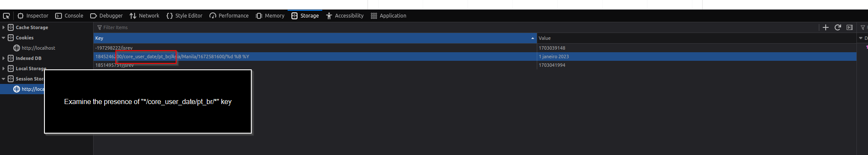Viewport: 868px width, 155px height.
Task: Open the Performance tab
Action: click(229, 16)
